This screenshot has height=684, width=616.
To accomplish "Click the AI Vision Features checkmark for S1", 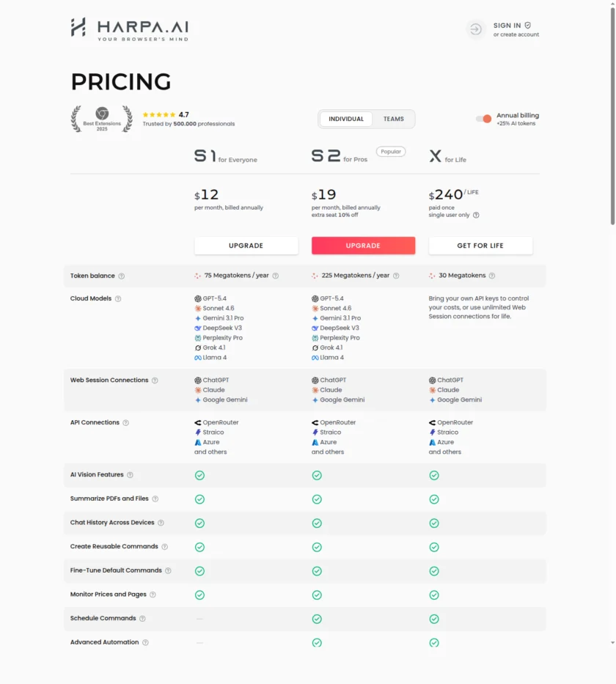I will pyautogui.click(x=199, y=475).
